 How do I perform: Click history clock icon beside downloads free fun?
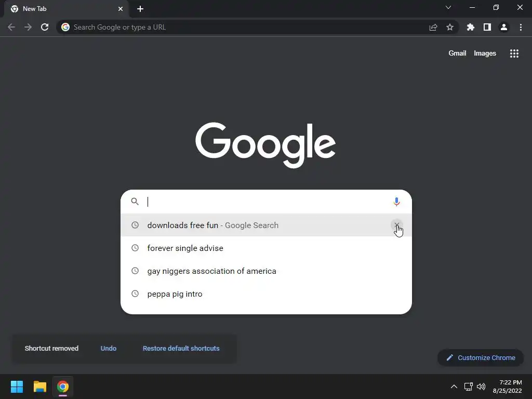point(135,224)
